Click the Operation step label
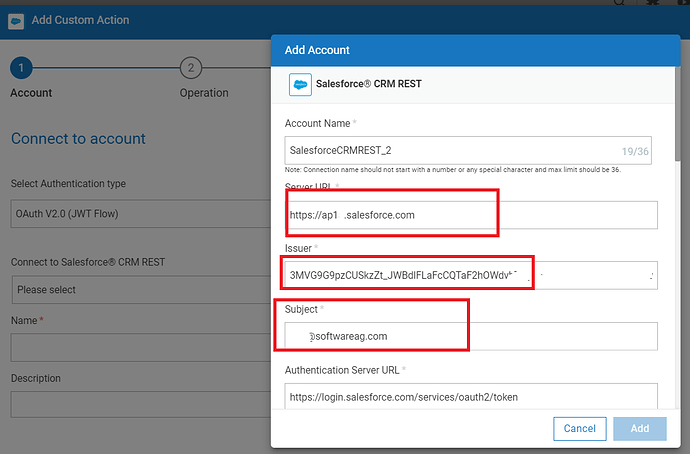Viewport: 690px width, 454px height. 203,93
